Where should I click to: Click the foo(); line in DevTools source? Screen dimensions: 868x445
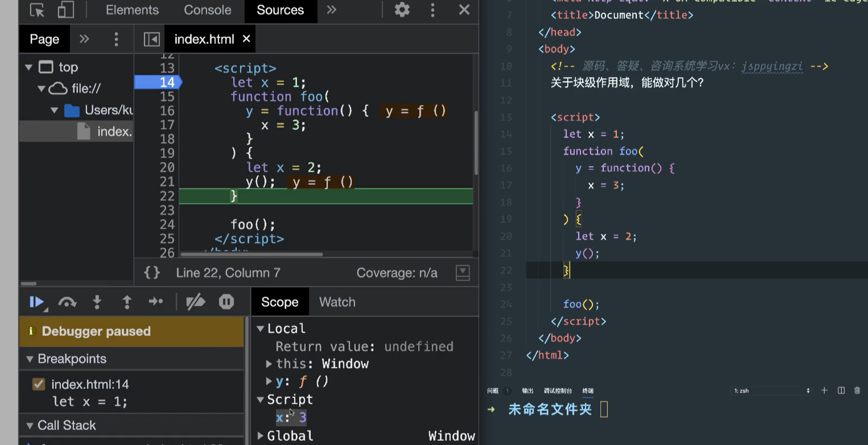tap(253, 224)
